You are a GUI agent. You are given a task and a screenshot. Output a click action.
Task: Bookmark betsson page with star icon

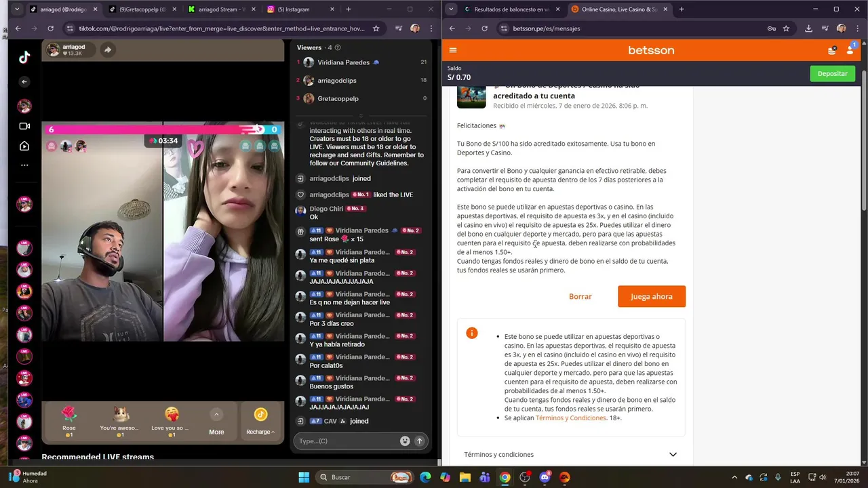click(786, 28)
